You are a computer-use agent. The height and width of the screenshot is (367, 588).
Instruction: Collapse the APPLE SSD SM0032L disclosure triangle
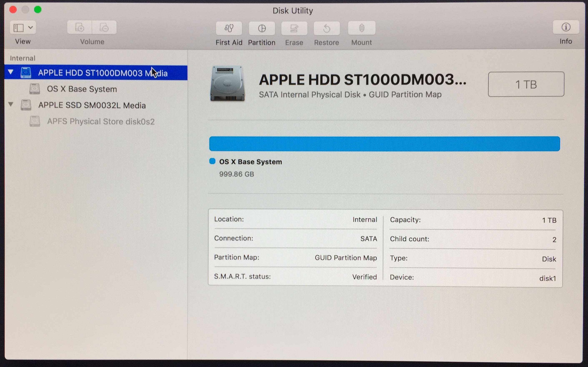pyautogui.click(x=11, y=104)
